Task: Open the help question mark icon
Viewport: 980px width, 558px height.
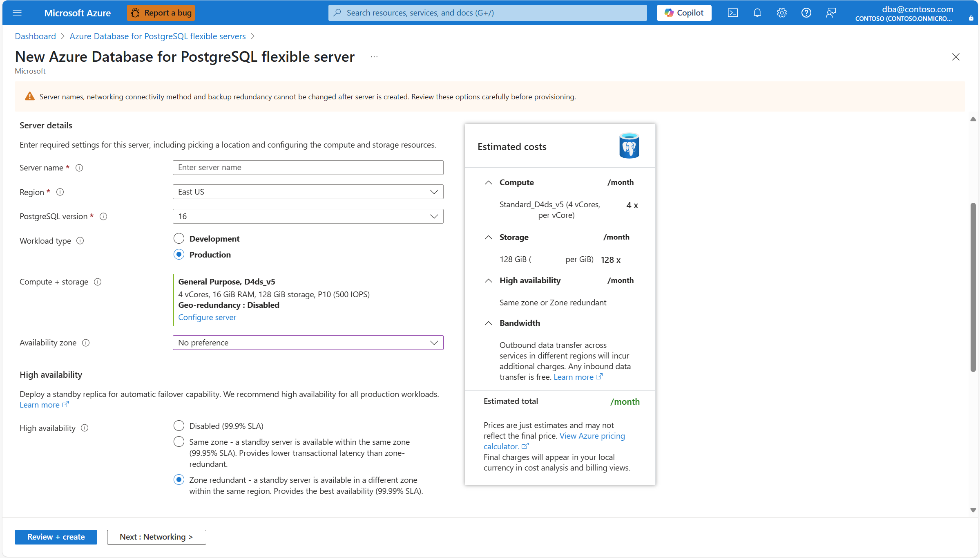Action: point(806,13)
